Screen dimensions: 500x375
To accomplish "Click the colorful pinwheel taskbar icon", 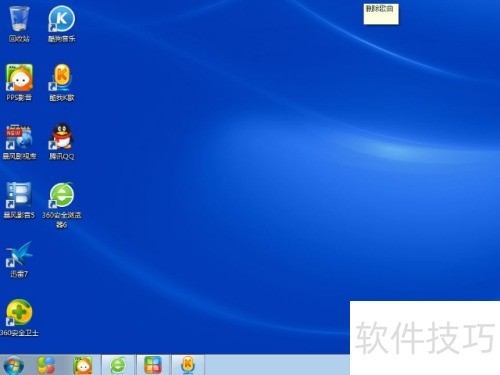I will [x=46, y=365].
